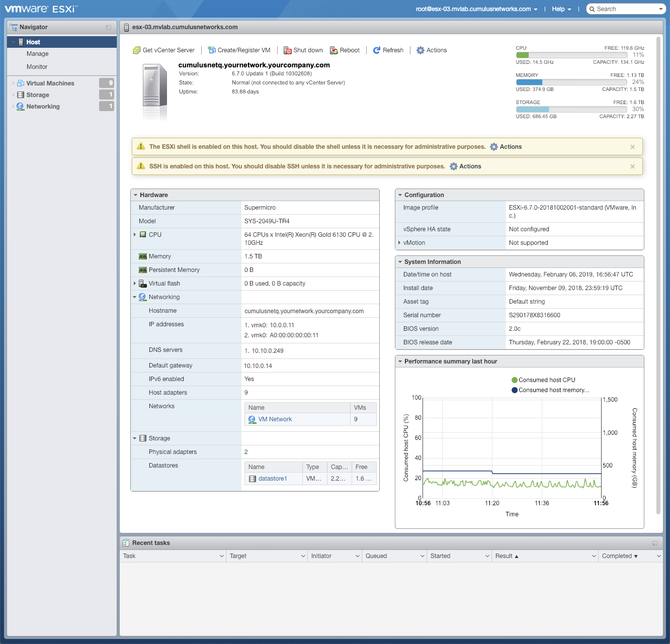Toggle Consumed host memory legend series
670x644 pixels.
click(x=515, y=390)
